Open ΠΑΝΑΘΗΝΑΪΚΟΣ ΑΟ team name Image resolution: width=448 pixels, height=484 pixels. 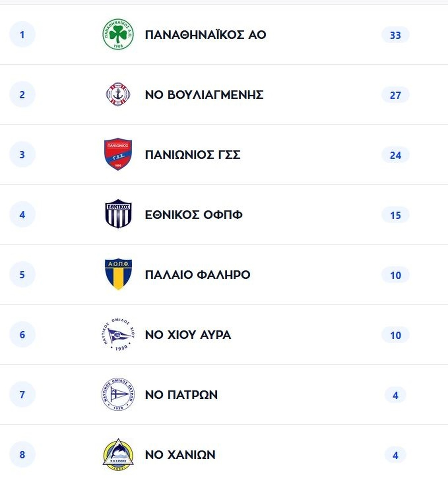pyautogui.click(x=205, y=35)
